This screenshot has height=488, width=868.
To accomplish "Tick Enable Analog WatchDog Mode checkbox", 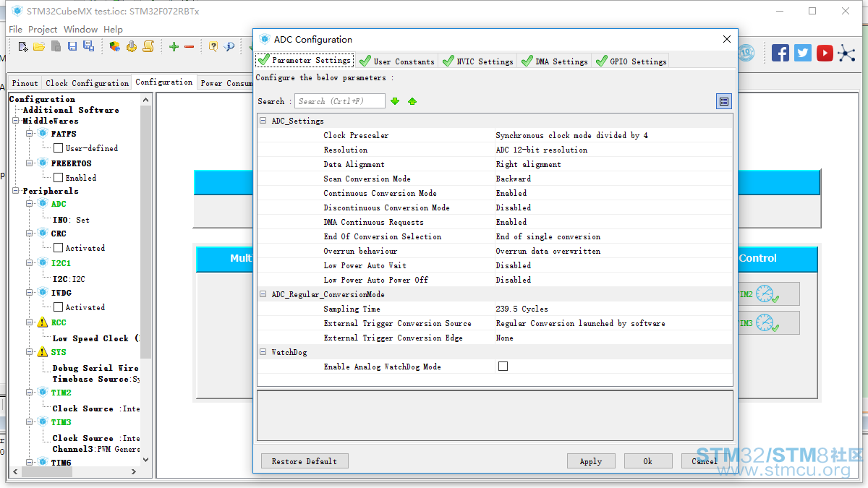I will click(x=503, y=367).
